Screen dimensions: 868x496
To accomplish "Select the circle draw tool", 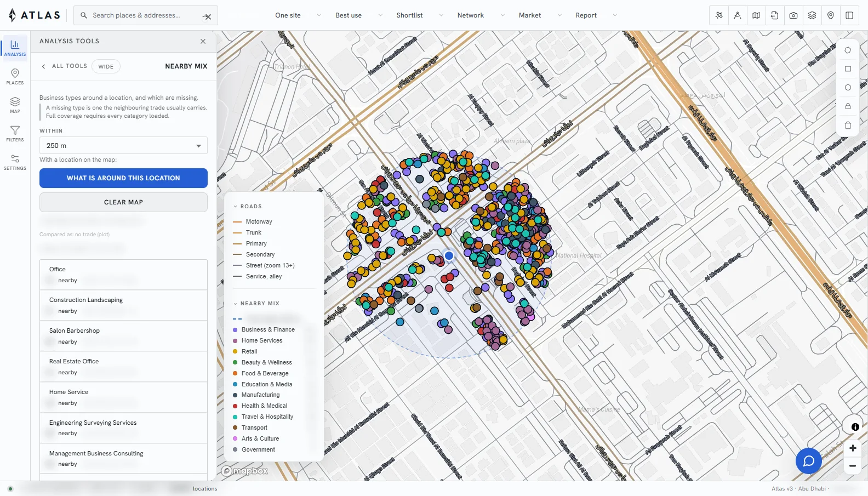I will click(x=848, y=88).
